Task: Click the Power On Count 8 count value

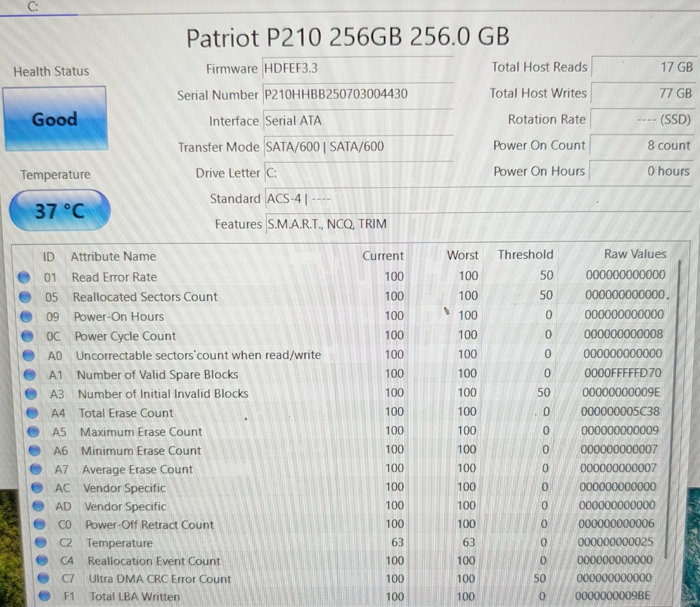Action: point(641,145)
